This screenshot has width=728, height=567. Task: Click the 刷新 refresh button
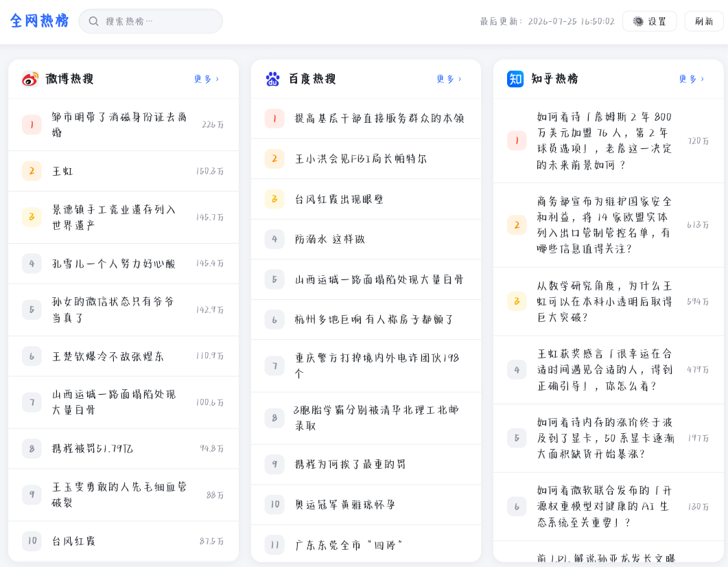[x=704, y=21]
